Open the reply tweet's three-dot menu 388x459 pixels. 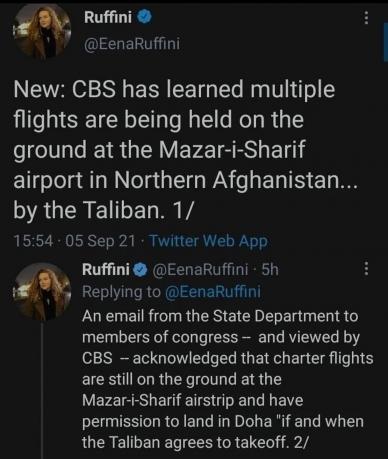click(x=366, y=268)
